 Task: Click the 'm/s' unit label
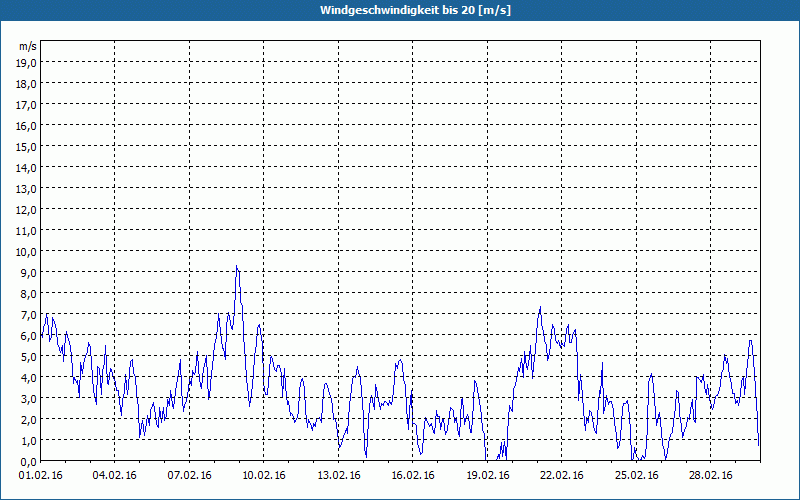click(28, 46)
